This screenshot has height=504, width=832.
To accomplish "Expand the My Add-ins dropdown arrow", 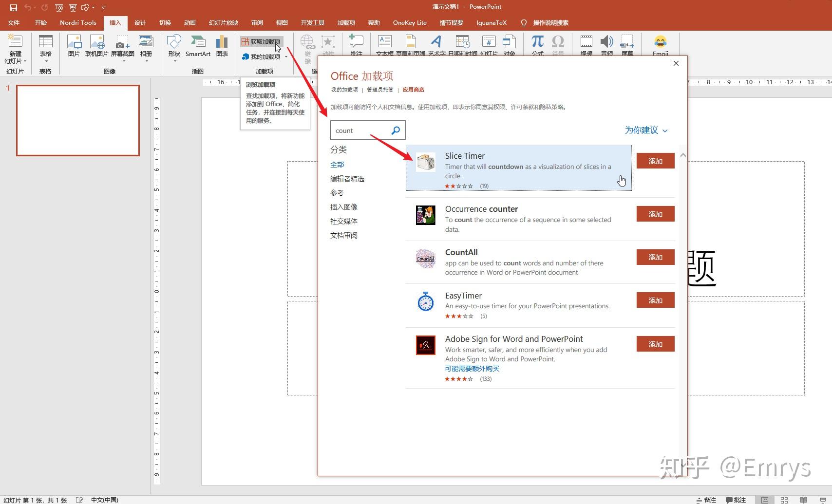I will (286, 57).
